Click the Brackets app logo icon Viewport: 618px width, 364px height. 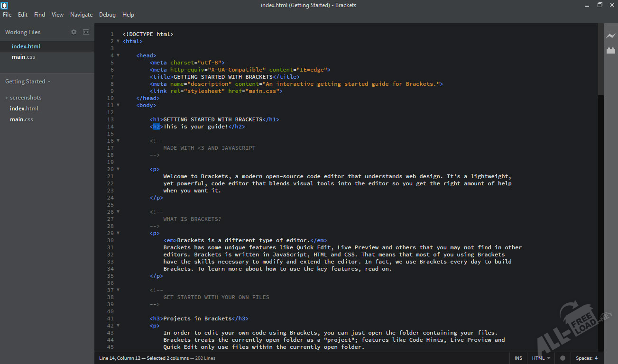pyautogui.click(x=5, y=5)
